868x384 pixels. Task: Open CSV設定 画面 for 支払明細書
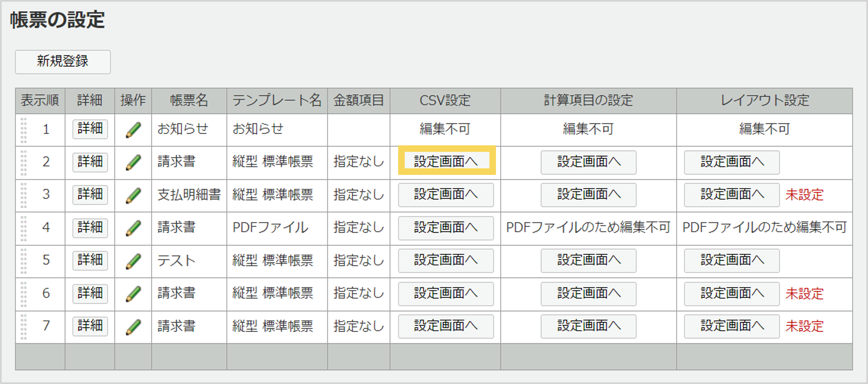[446, 195]
